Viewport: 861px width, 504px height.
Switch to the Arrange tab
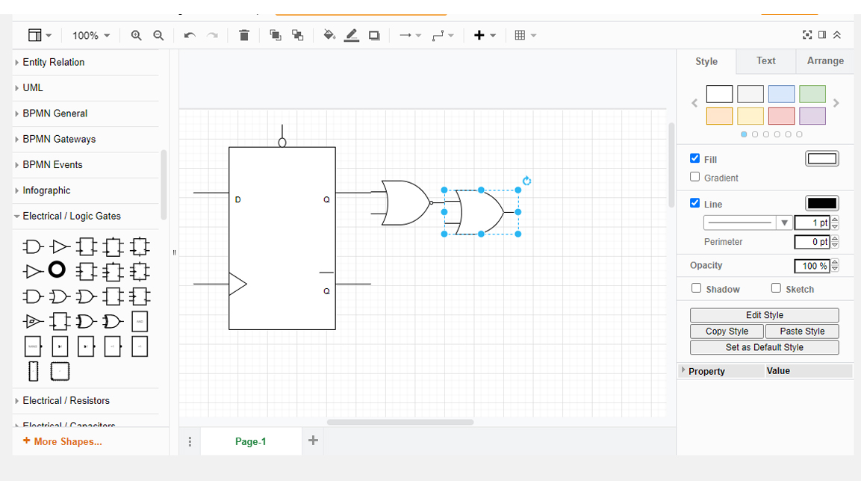pos(825,61)
